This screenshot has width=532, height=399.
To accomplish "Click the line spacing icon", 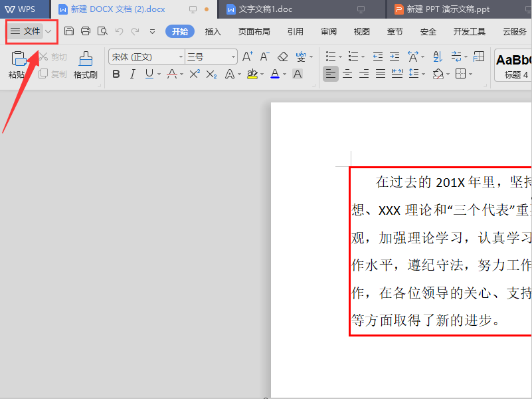I will click(x=414, y=74).
